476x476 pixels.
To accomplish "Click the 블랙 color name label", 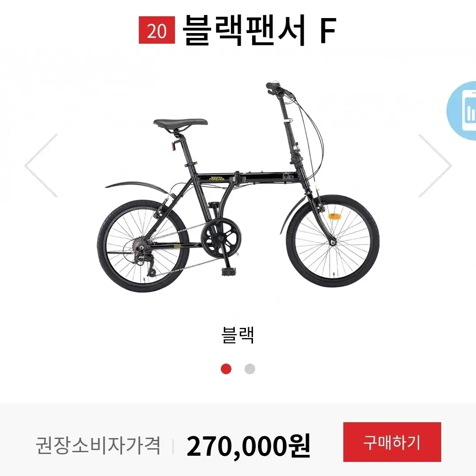I will [238, 335].
